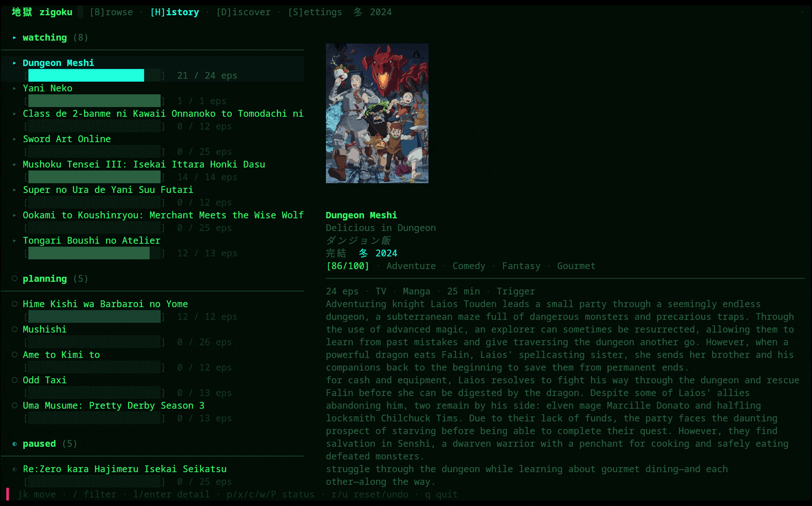This screenshot has height=506, width=812.
Task: Collapse the paused section
Action: coord(15,443)
